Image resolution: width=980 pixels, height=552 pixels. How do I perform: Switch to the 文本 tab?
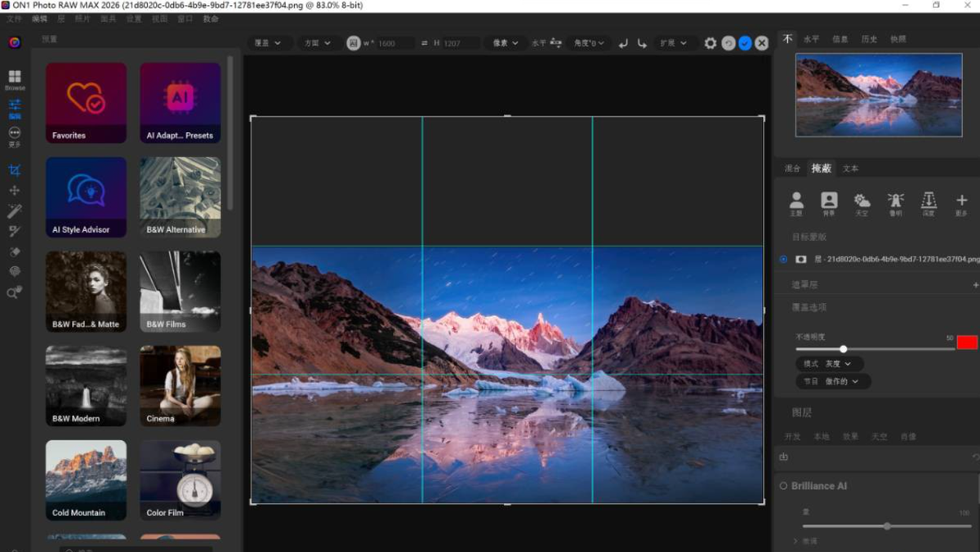click(850, 168)
